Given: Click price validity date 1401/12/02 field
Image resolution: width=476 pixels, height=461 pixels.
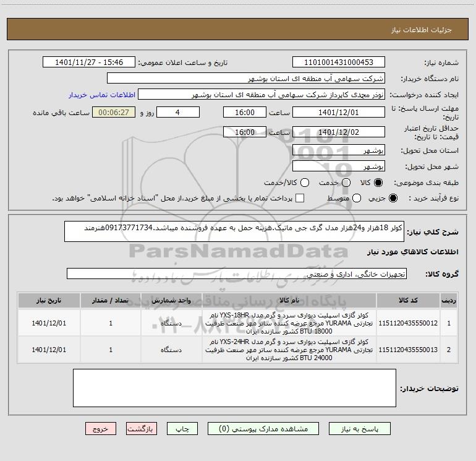Looking at the screenshot, I should tap(339, 132).
